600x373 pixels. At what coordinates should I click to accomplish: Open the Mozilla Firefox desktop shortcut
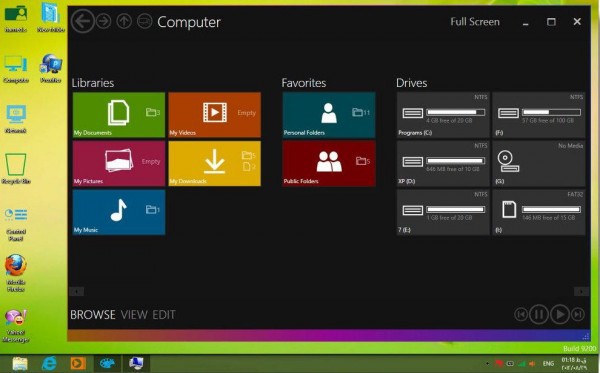(x=16, y=273)
